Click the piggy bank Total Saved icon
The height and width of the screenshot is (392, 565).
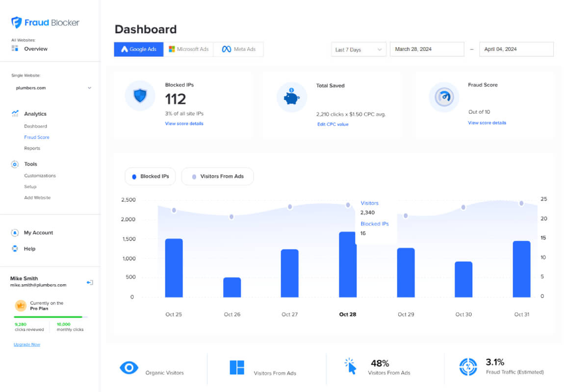click(291, 97)
